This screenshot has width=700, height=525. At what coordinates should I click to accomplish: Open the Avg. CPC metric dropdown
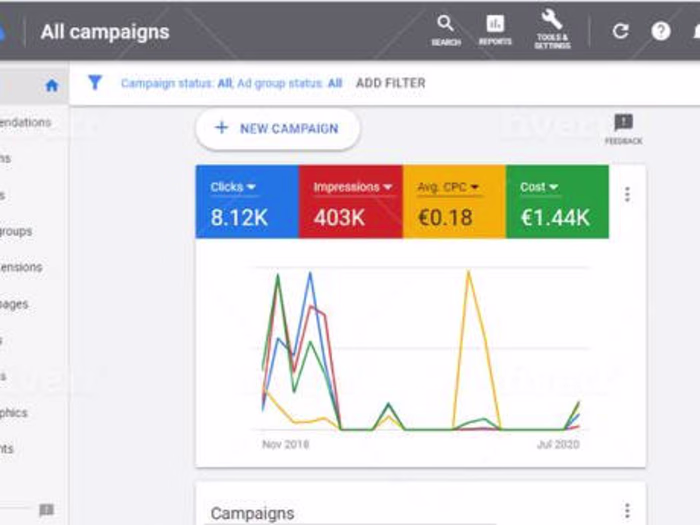(x=448, y=187)
